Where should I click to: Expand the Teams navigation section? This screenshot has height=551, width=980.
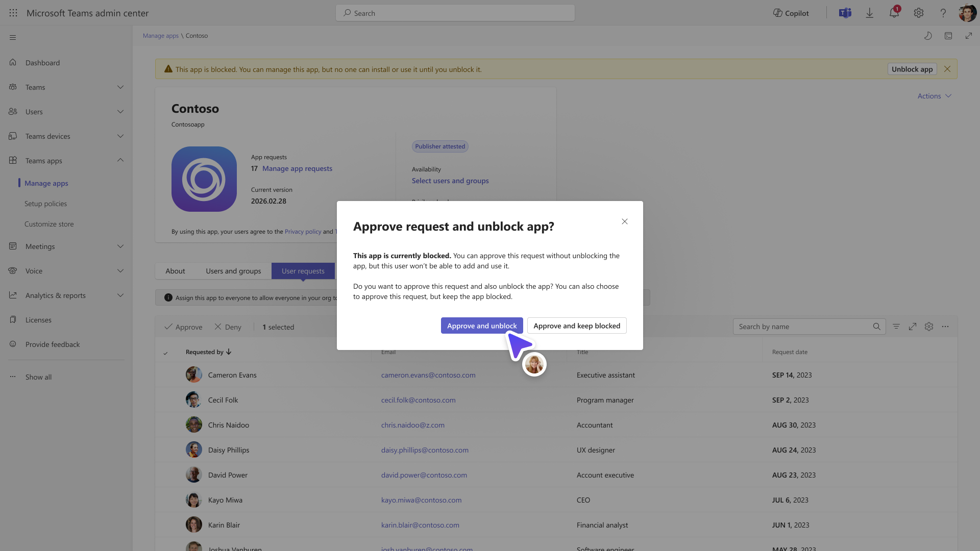[120, 87]
